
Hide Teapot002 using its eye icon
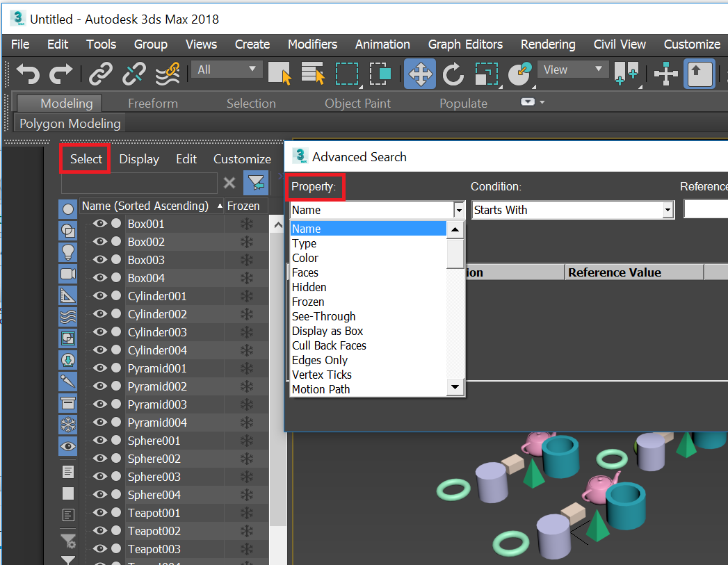[100, 531]
